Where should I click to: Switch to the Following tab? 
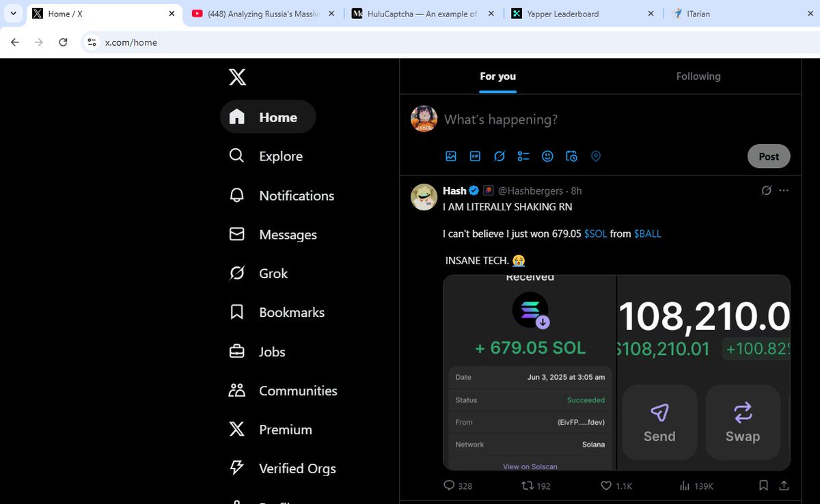tap(698, 76)
